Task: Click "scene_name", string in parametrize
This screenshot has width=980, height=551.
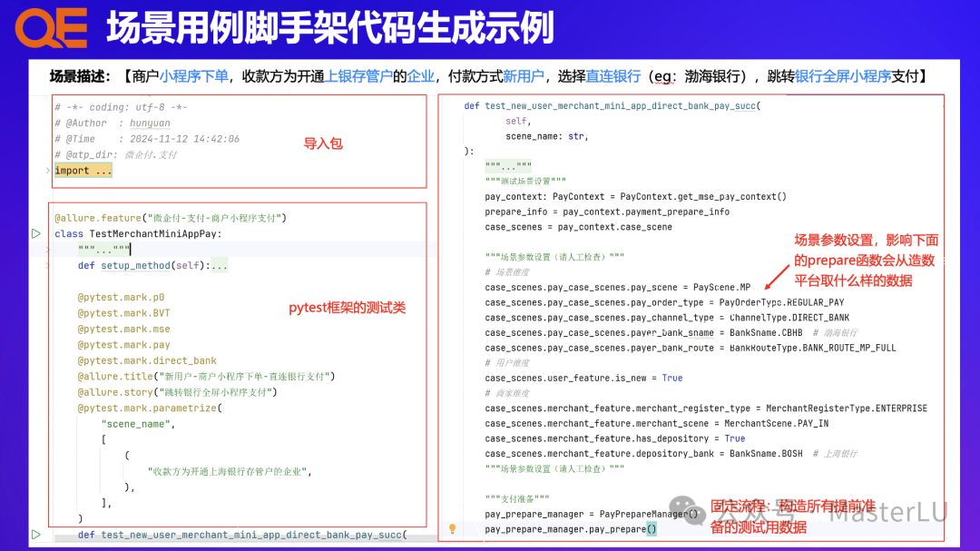Action: (139, 423)
